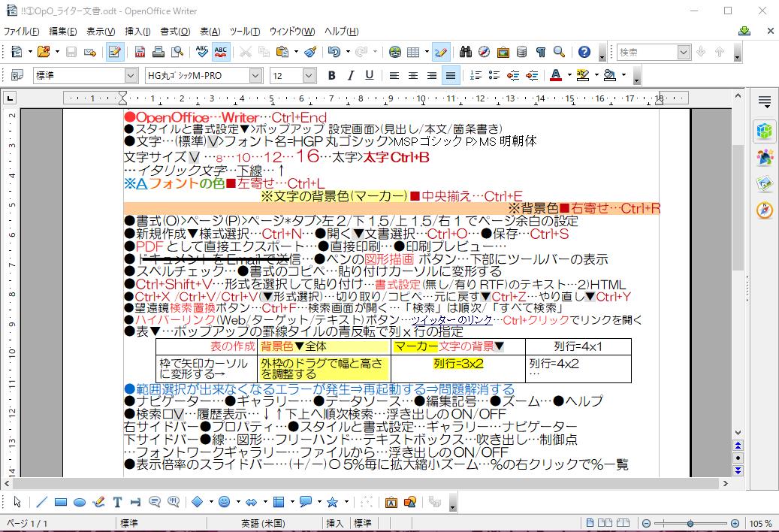Open Find & Replace binoculars icon
This screenshot has height=532, width=779.
point(466,52)
